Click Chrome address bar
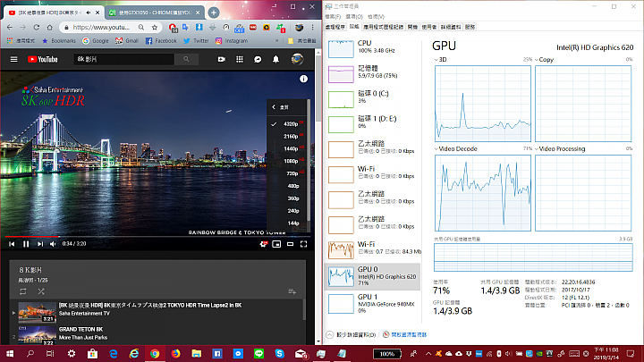The image size is (644, 362). (100, 28)
